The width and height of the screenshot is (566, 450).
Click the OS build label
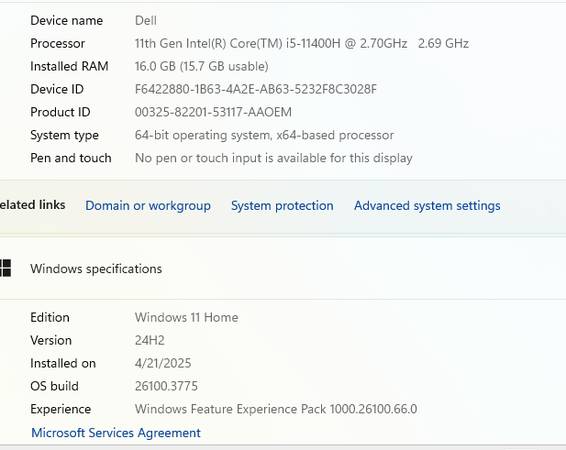(x=54, y=386)
